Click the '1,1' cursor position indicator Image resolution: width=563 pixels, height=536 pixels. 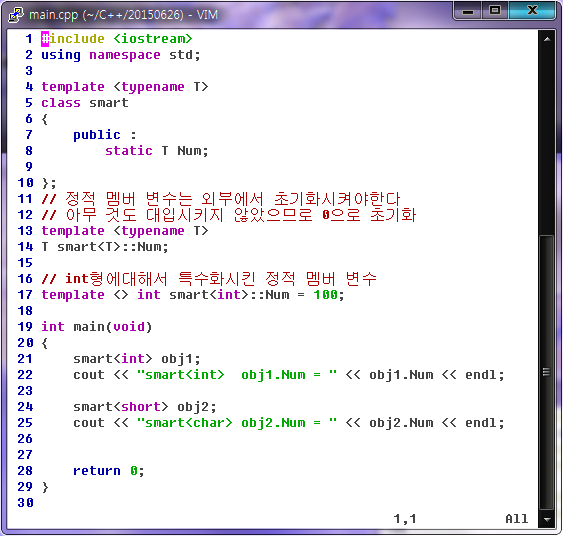point(405,519)
